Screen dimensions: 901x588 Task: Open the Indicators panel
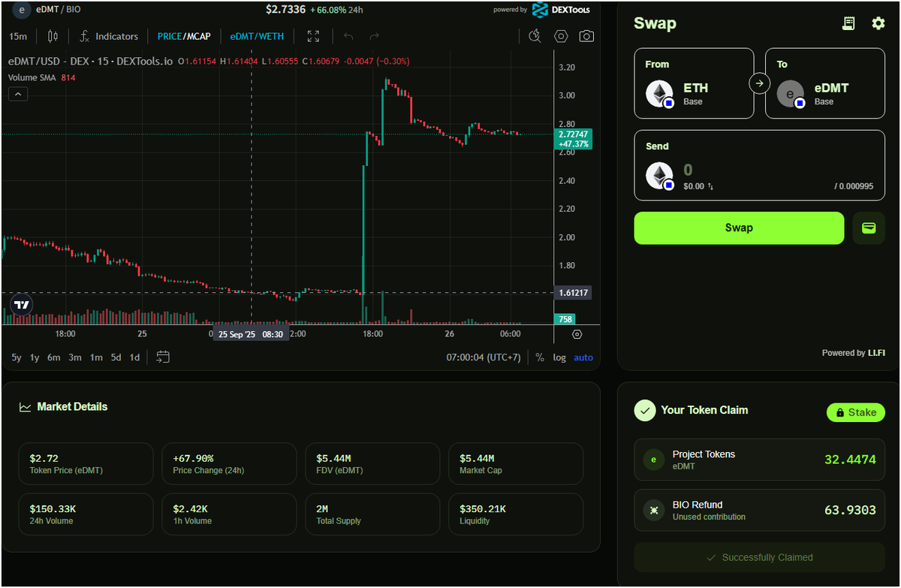[109, 36]
